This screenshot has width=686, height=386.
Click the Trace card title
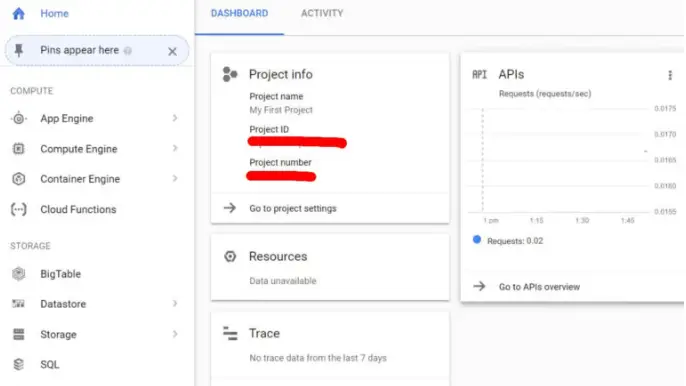(x=264, y=333)
